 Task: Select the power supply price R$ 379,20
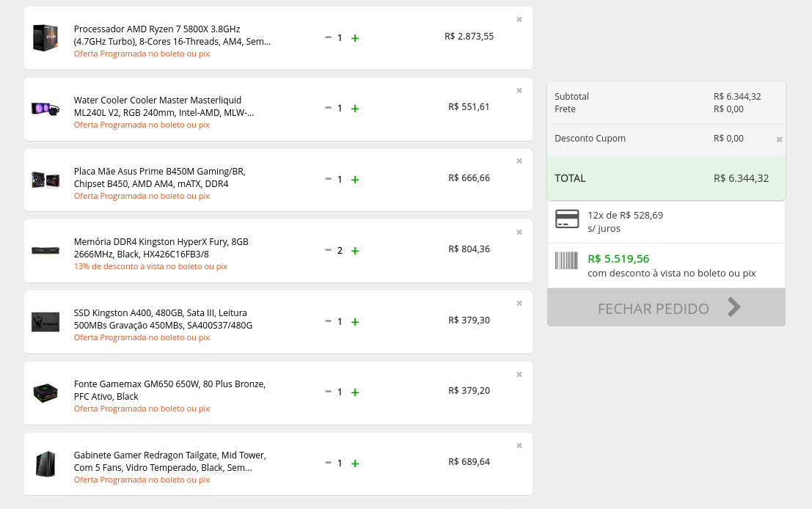[469, 390]
